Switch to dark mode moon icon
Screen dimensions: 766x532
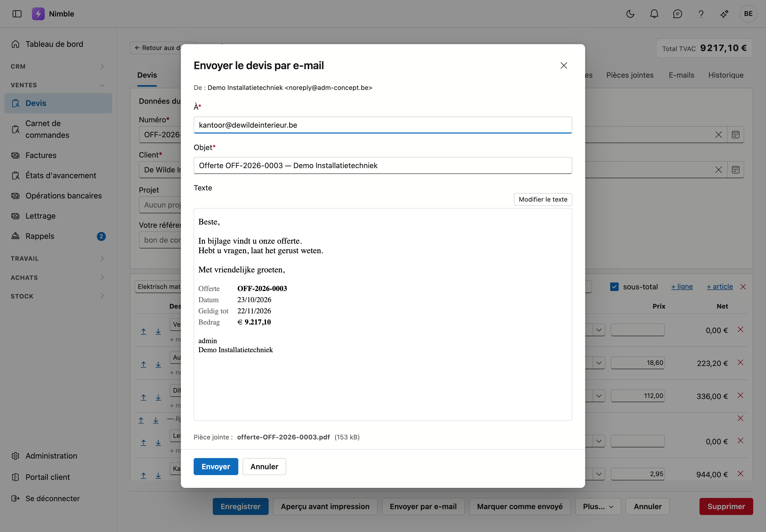(630, 14)
